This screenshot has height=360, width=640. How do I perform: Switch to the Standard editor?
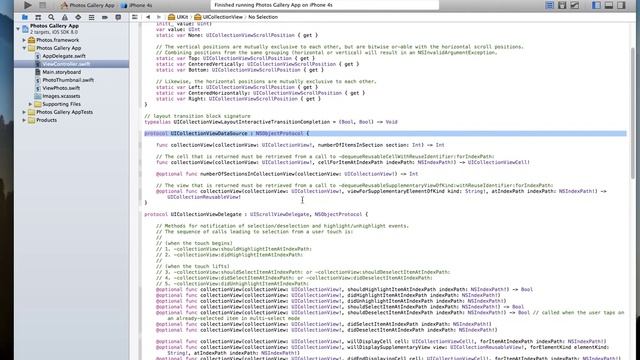coord(549,5)
